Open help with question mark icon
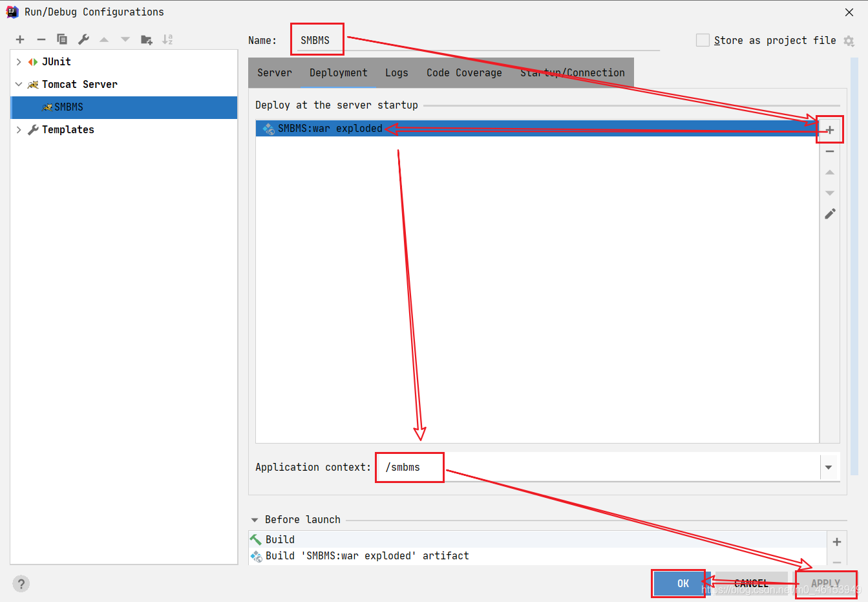868x602 pixels. pos(21,584)
